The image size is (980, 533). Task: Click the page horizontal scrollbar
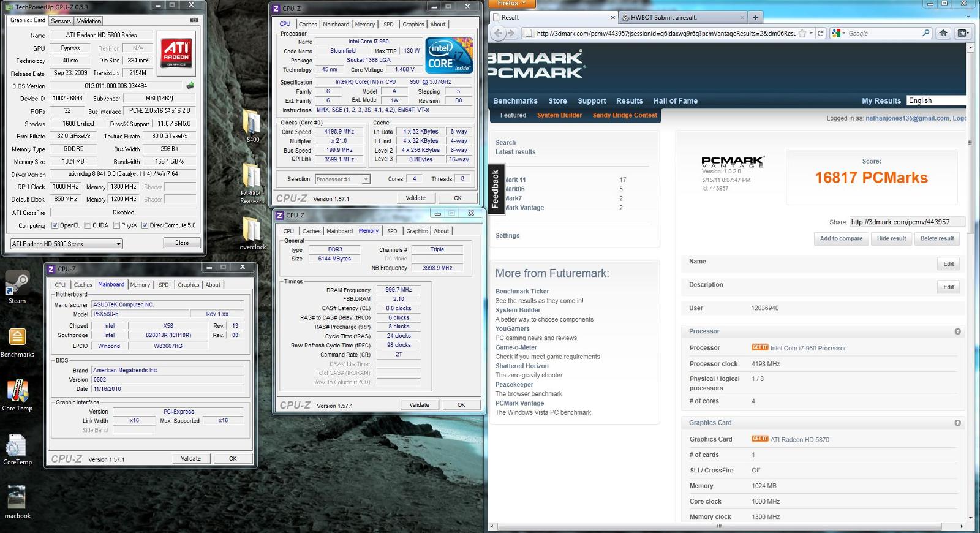pyautogui.click(x=719, y=527)
